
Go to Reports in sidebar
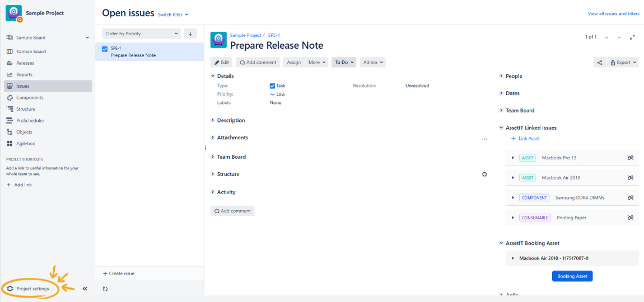(x=24, y=74)
